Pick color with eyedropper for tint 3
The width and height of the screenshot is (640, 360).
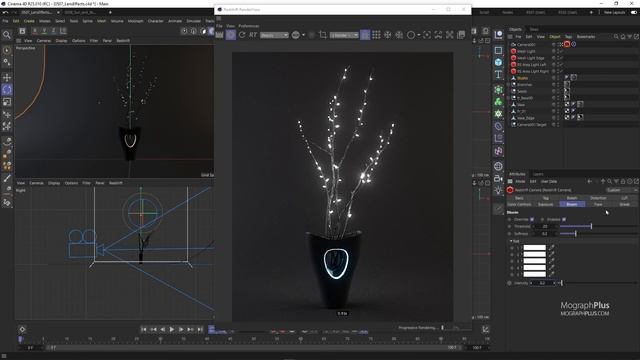click(552, 261)
